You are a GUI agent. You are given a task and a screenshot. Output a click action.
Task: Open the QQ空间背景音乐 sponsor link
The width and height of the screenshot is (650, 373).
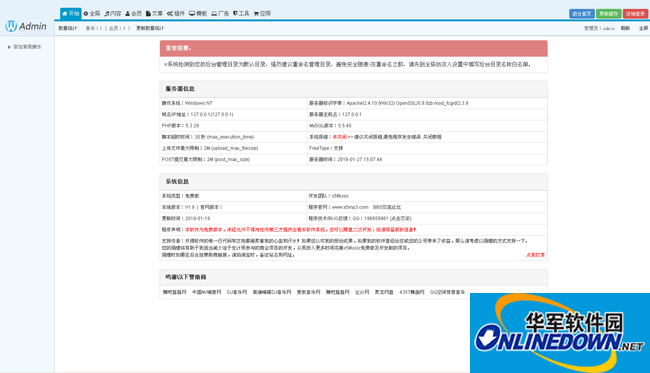click(447, 292)
